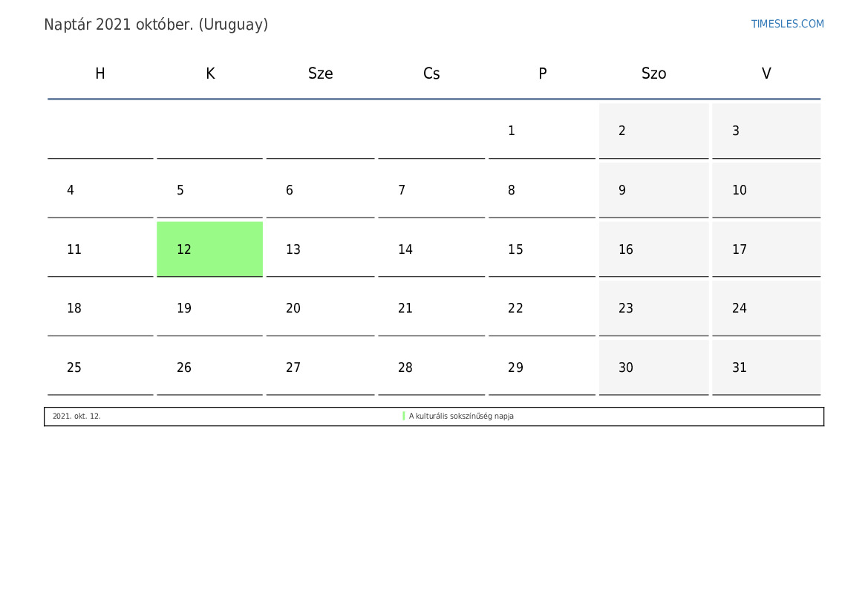Select Friday the 15th
The image size is (868, 614).
point(542,249)
